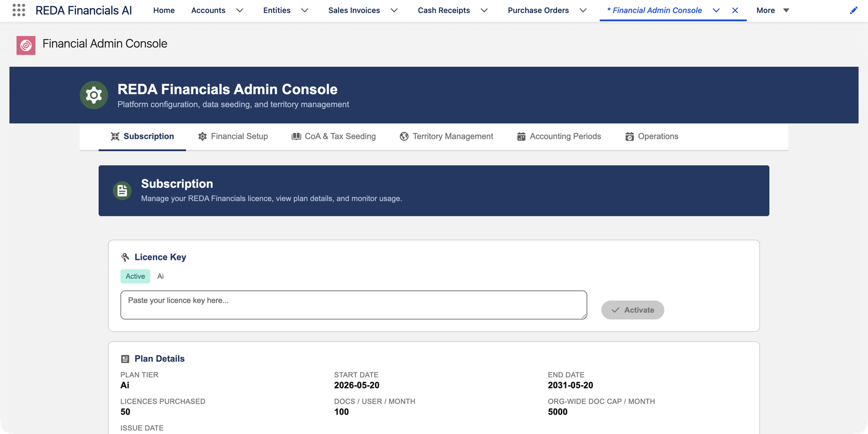Image resolution: width=868 pixels, height=434 pixels.
Task: Click the pencil edit navigation icon
Action: pyautogui.click(x=853, y=10)
